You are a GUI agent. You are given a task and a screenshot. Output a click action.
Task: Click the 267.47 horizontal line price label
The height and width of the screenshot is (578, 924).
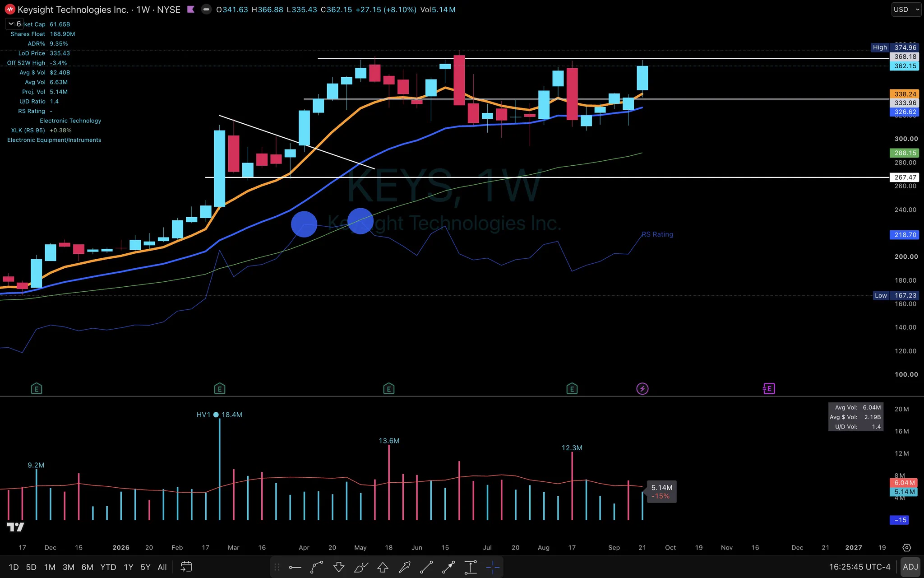(x=905, y=177)
